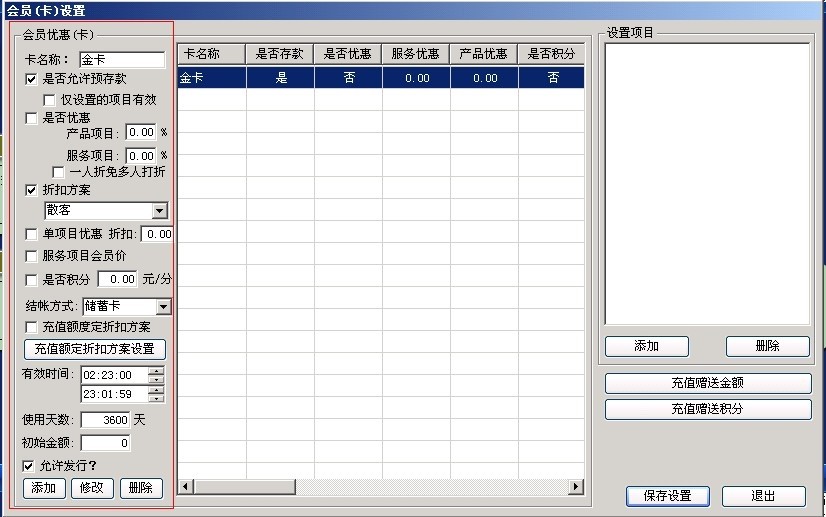This screenshot has width=826, height=517.
Task: Click table horizontal scrollbar left arrow
Action: tap(185, 487)
